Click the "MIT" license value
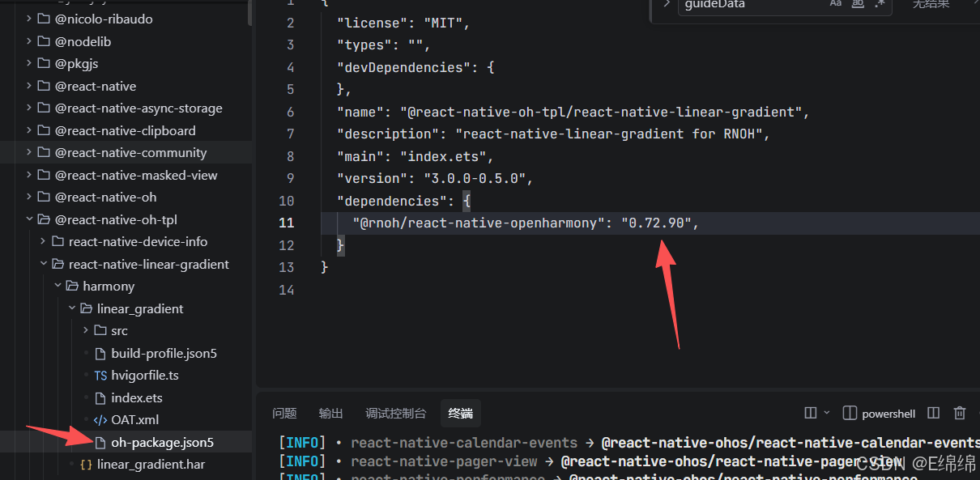The image size is (980, 480). click(x=443, y=23)
